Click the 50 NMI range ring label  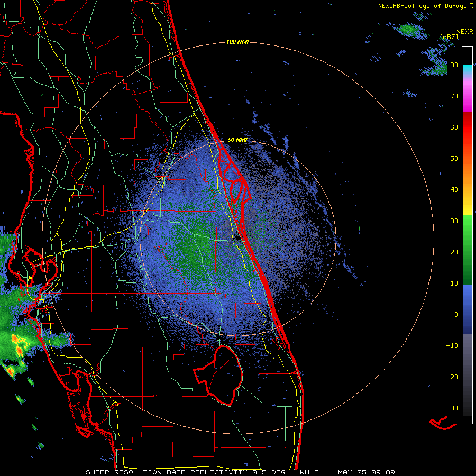pyautogui.click(x=237, y=140)
